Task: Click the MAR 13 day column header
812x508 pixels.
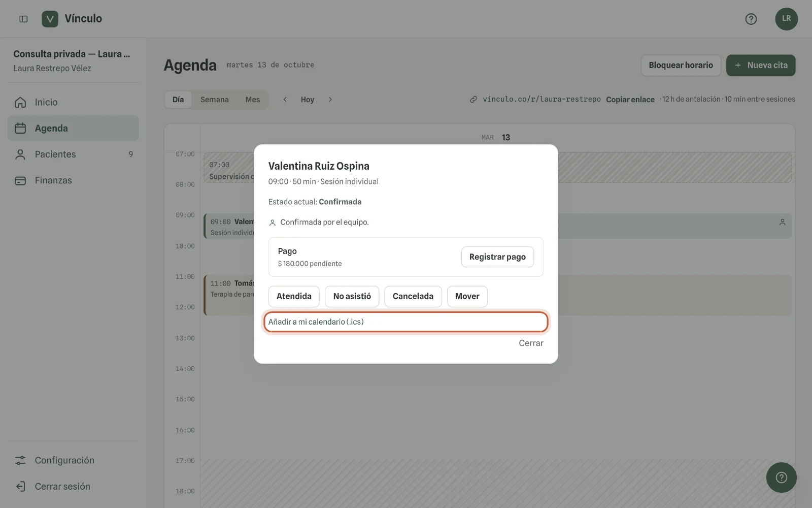Action: (496, 138)
